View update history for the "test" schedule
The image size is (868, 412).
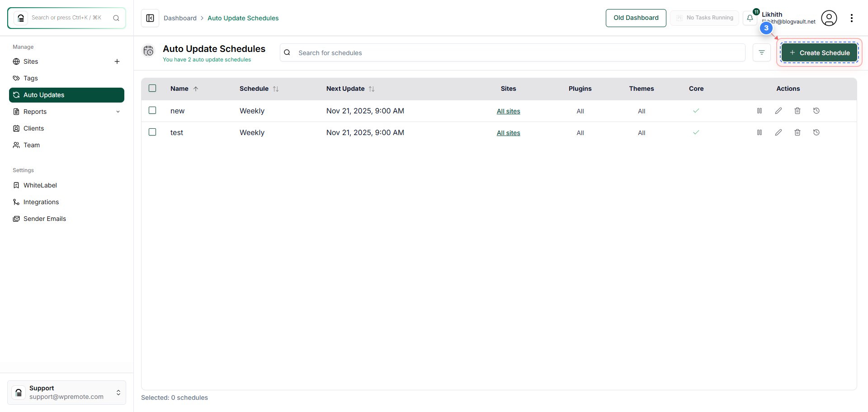coord(816,132)
